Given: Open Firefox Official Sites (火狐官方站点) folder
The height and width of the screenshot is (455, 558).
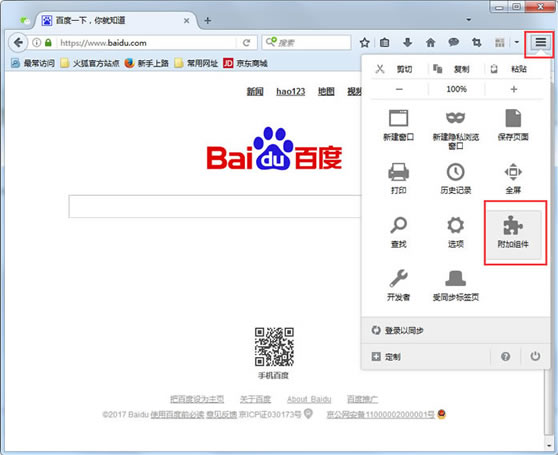Looking at the screenshot, I should 90,63.
